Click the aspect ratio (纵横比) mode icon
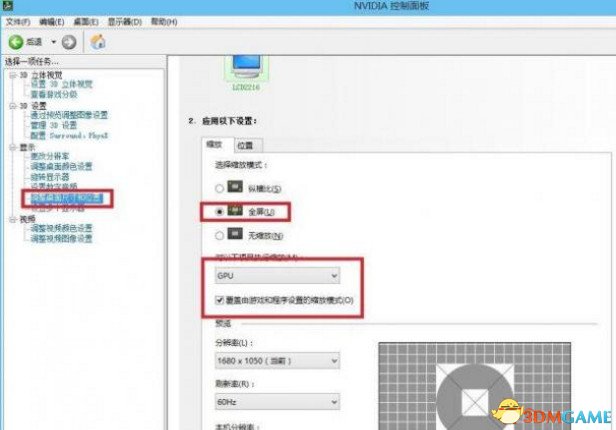 (235, 187)
